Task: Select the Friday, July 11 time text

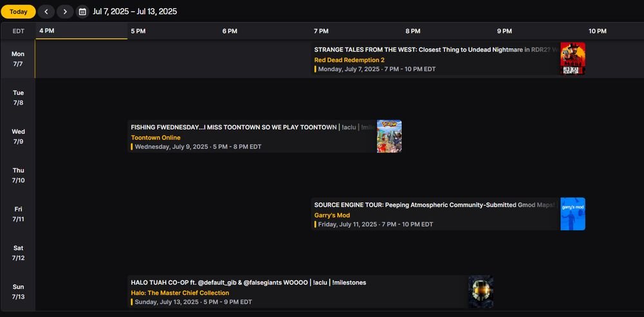Action: (375, 224)
